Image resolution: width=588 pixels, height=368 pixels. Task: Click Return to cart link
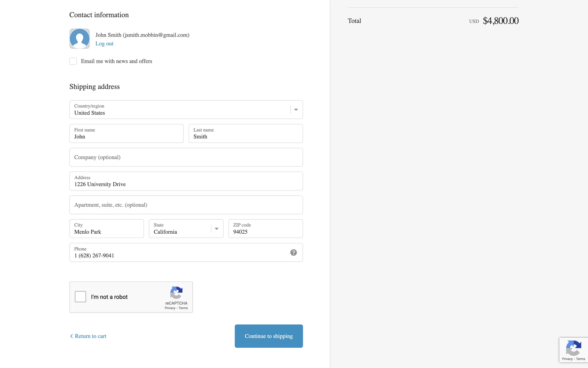click(x=90, y=336)
